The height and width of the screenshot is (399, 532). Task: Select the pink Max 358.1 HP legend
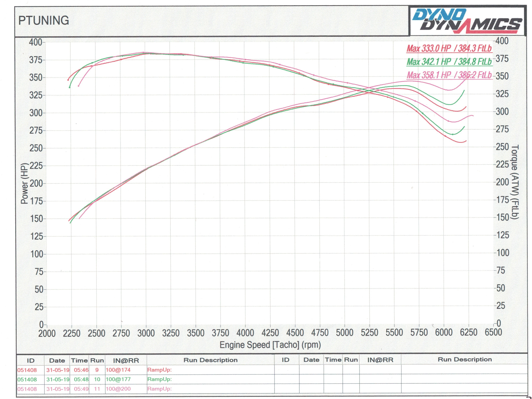pyautogui.click(x=449, y=75)
